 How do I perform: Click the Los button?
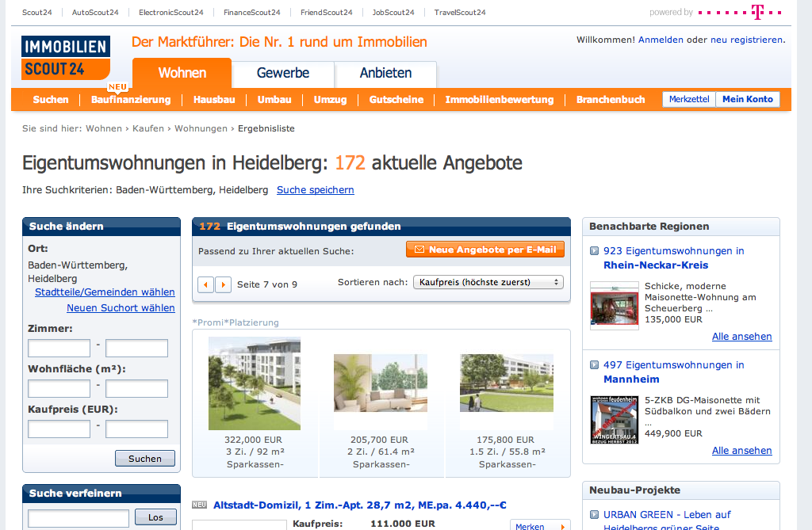pos(155,517)
